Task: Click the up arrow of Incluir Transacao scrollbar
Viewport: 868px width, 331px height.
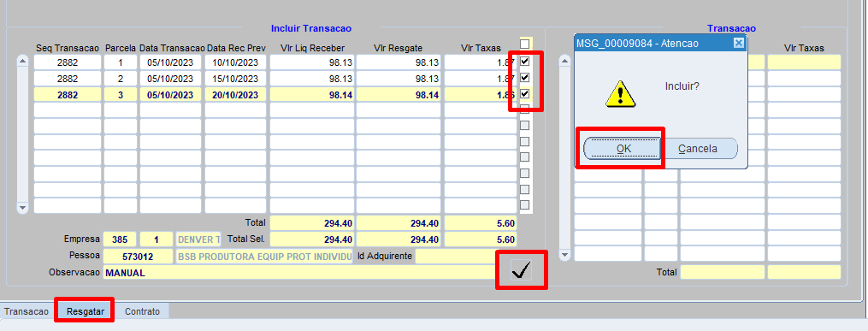Action: point(23,62)
